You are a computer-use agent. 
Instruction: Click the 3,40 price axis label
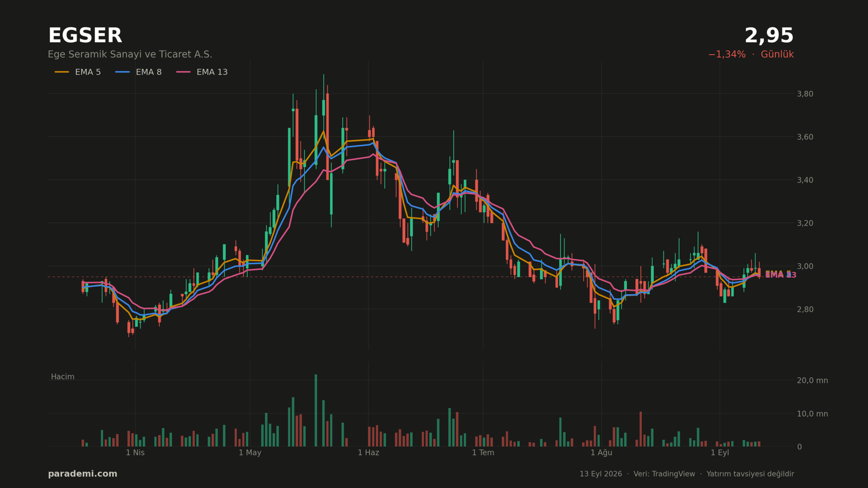(x=805, y=180)
